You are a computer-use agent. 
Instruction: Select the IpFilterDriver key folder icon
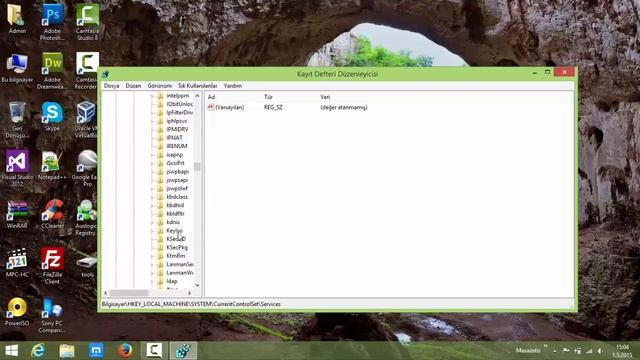click(160, 112)
